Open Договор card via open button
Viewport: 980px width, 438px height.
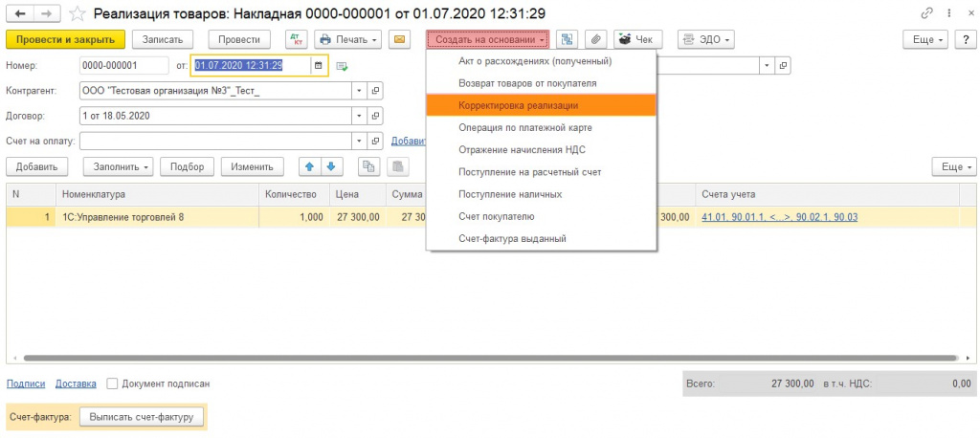375,116
